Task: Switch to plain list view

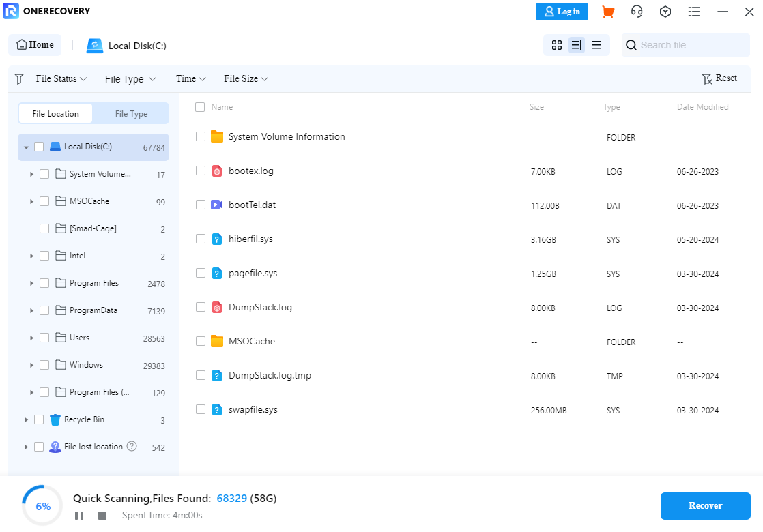Action: click(x=596, y=45)
